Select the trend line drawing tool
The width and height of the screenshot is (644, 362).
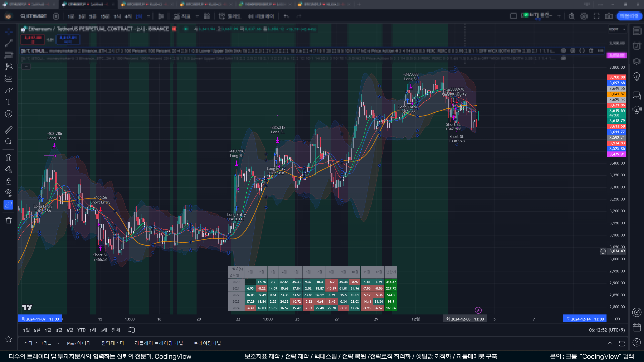click(x=9, y=43)
